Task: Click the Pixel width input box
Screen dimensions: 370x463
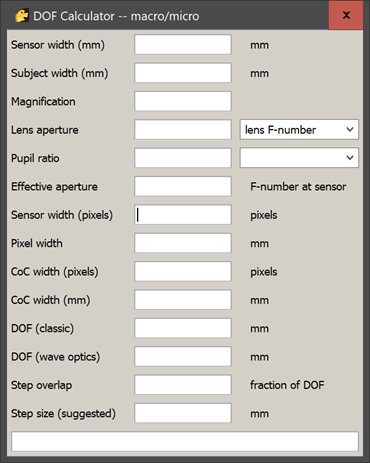Action: point(183,243)
